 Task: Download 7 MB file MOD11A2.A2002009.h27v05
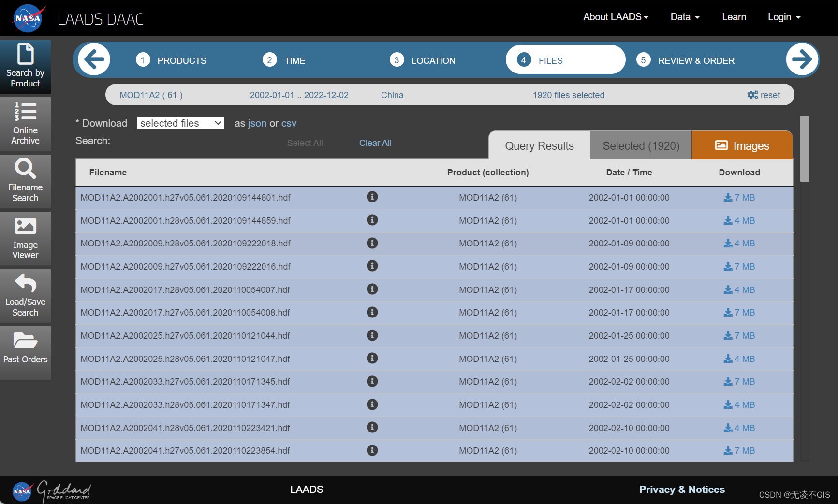click(739, 267)
